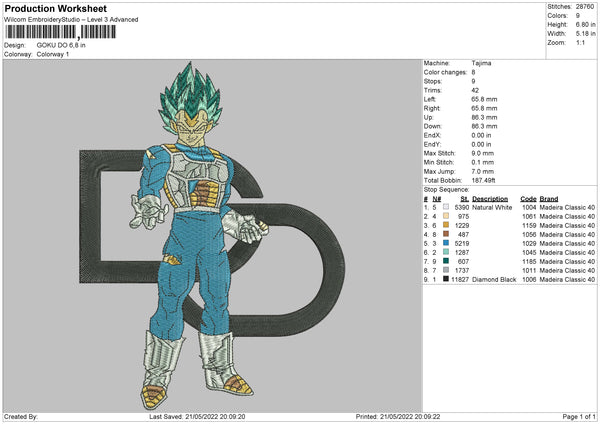Click the Description column header
600x424 pixels.
(x=490, y=198)
